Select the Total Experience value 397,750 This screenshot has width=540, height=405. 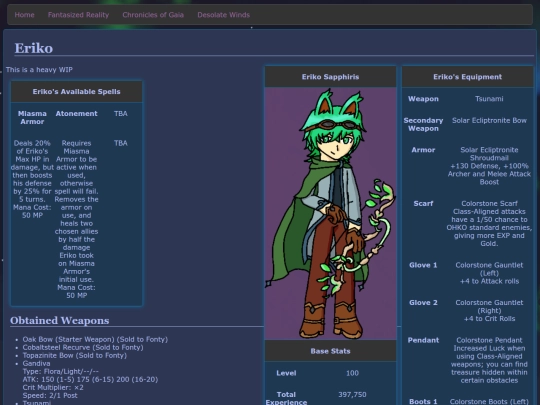[352, 394]
